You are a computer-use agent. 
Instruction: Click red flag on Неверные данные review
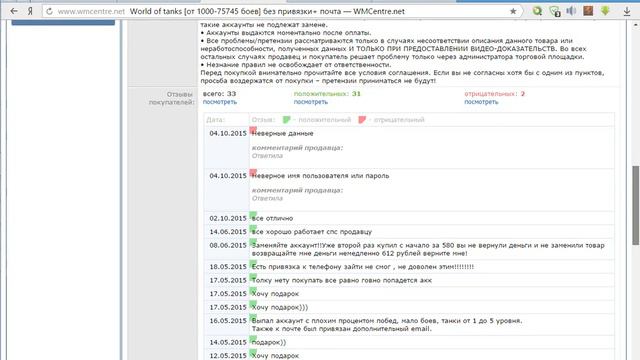pos(253,130)
